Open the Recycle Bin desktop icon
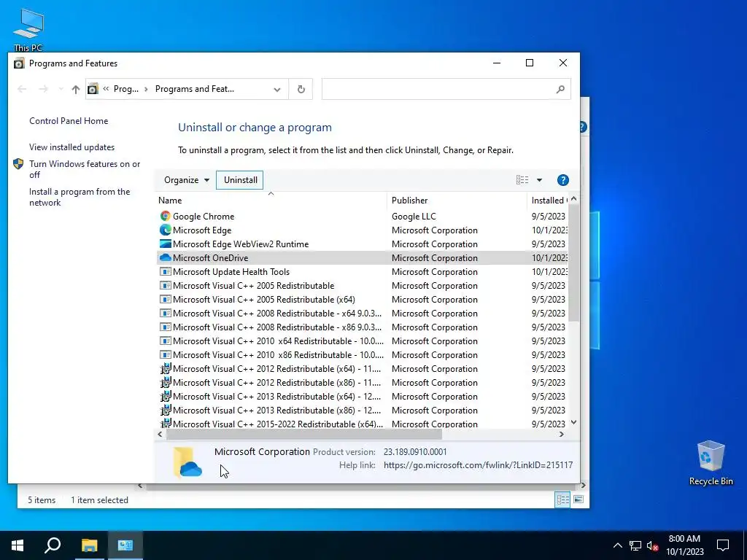 click(x=711, y=463)
